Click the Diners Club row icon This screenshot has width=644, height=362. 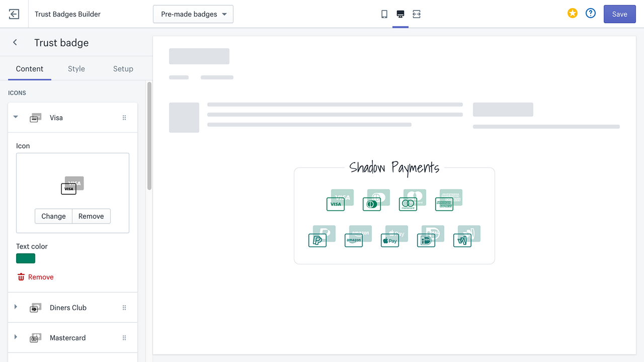click(35, 308)
